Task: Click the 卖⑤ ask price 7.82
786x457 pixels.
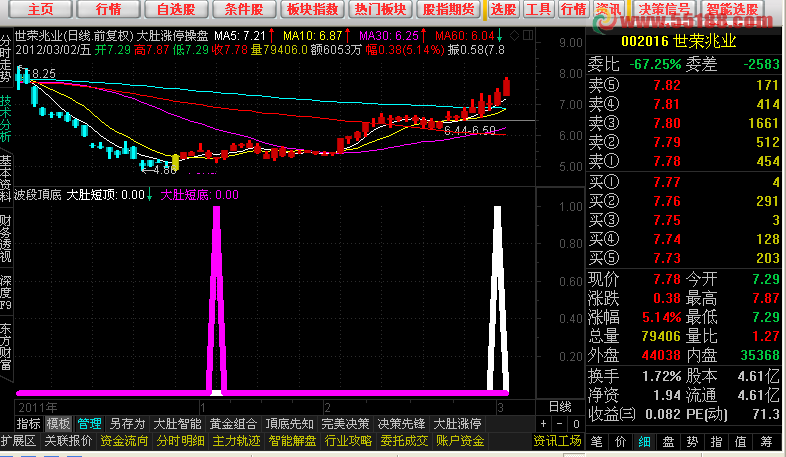Action: (x=667, y=85)
